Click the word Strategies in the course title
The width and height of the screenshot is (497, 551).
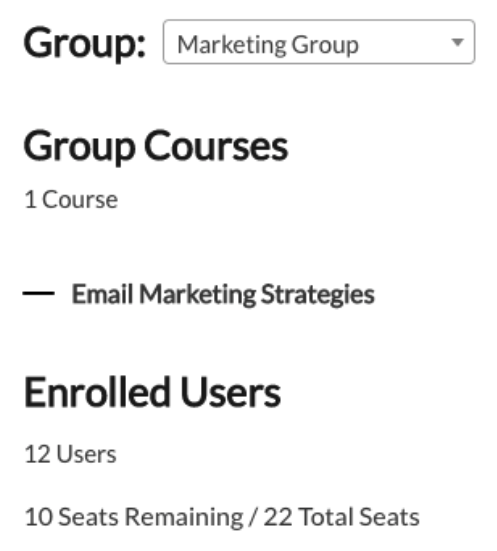318,294
